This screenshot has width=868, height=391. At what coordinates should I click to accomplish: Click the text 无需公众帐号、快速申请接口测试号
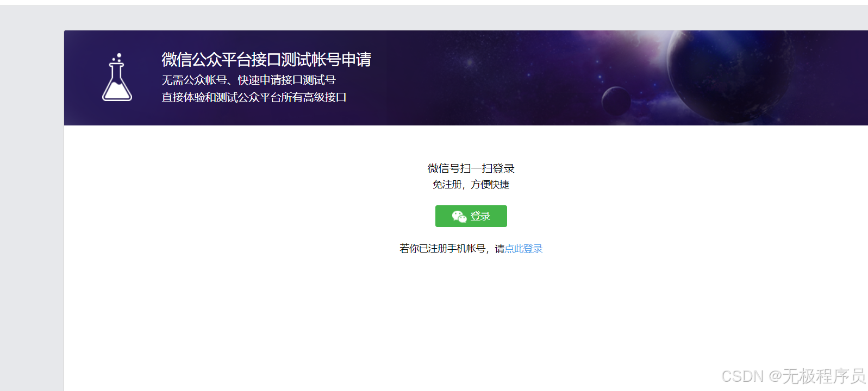(x=248, y=80)
